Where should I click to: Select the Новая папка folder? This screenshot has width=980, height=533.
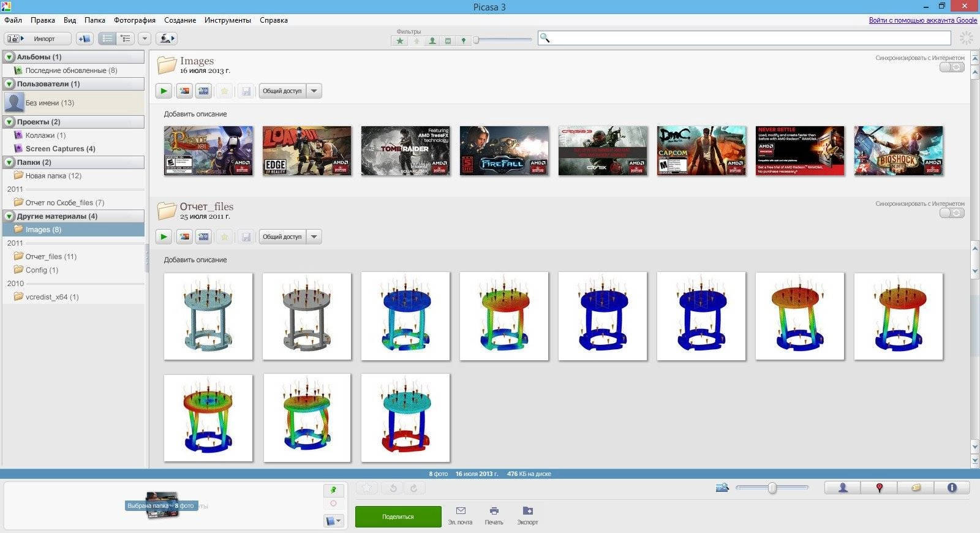coord(73,176)
